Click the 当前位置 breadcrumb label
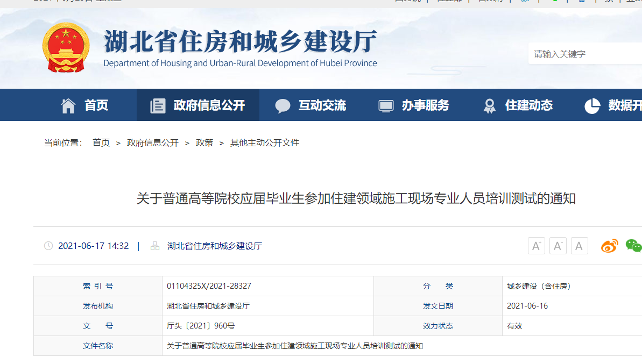Image resolution: width=642 pixels, height=364 pixels. (x=64, y=142)
